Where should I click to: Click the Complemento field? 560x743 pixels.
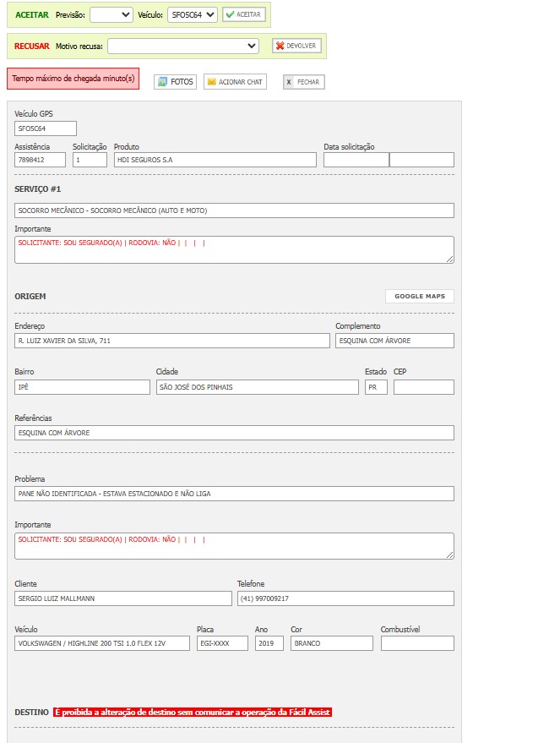tap(394, 341)
